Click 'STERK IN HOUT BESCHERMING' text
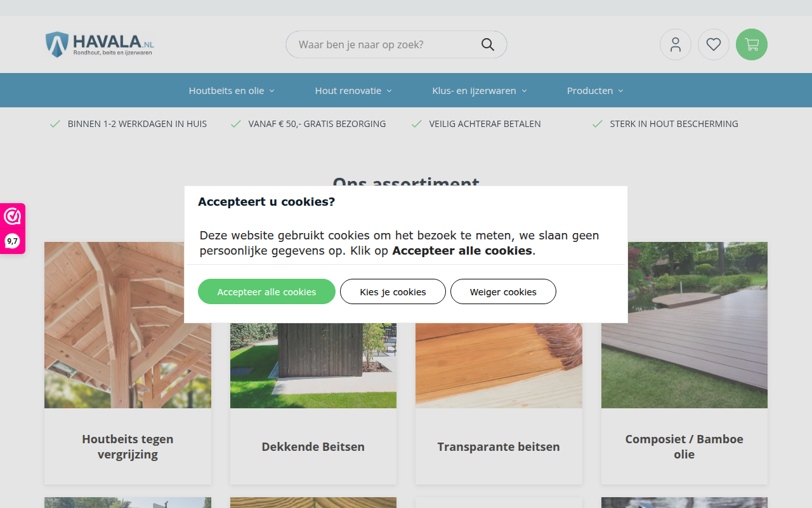Viewport: 812px width, 508px height. [x=674, y=124]
